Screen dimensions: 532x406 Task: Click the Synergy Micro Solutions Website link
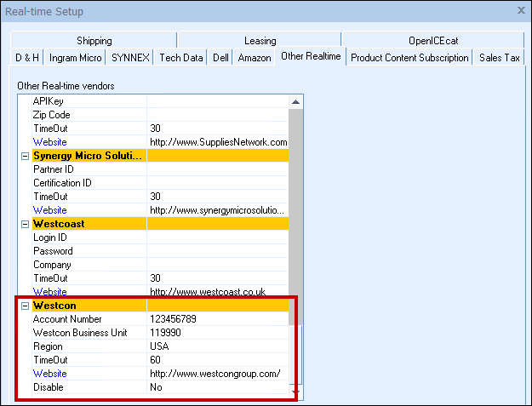click(49, 210)
